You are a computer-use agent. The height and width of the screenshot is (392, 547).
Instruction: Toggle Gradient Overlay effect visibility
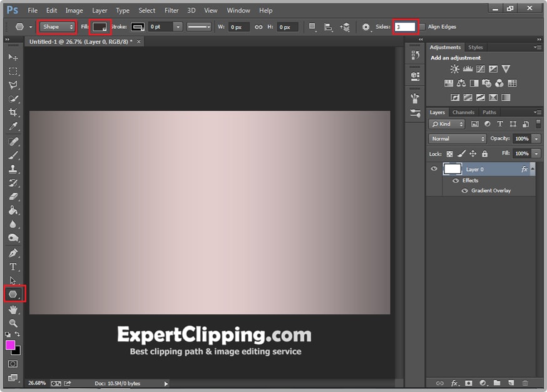(x=464, y=190)
